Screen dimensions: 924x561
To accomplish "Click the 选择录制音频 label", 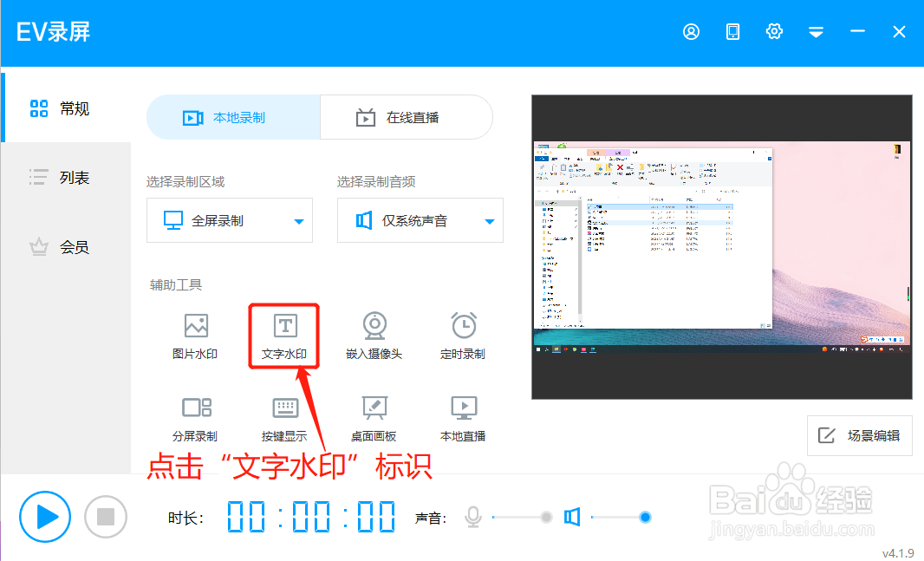I will [376, 181].
